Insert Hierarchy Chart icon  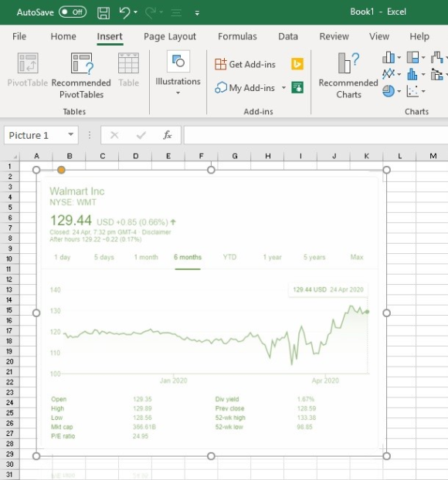point(412,58)
